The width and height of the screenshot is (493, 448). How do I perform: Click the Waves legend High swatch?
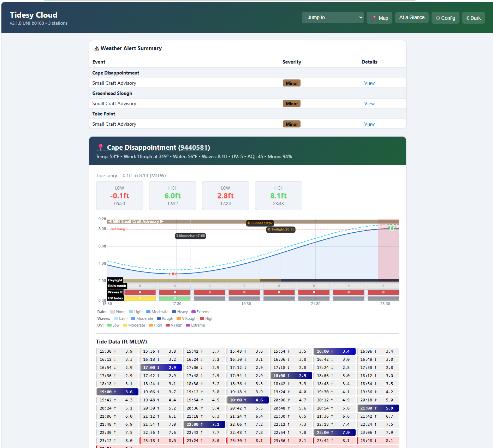click(x=202, y=318)
